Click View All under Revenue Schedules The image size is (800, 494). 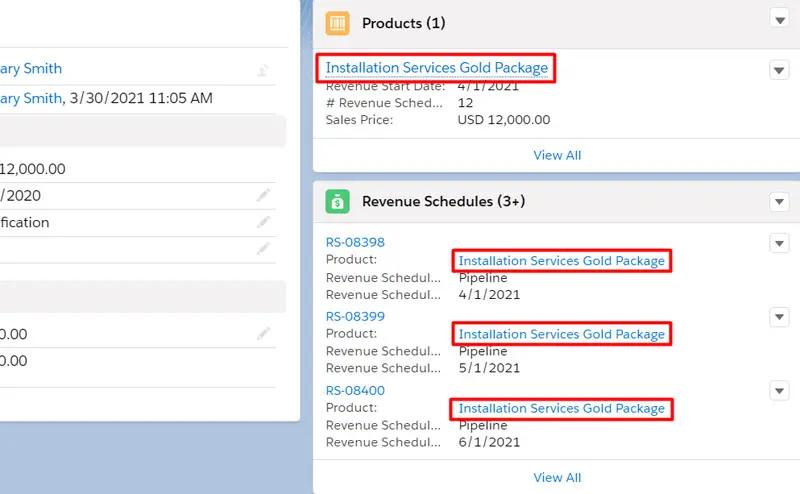pos(557,478)
